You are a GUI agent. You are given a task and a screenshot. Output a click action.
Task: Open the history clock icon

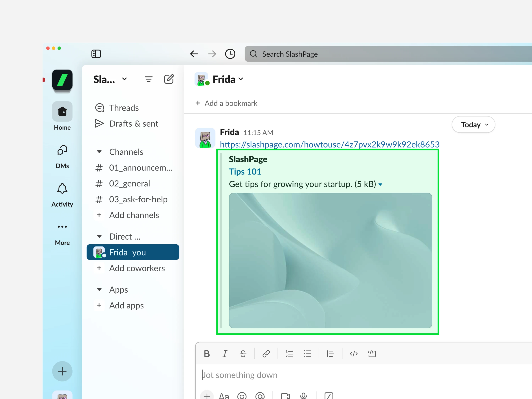pos(230,54)
